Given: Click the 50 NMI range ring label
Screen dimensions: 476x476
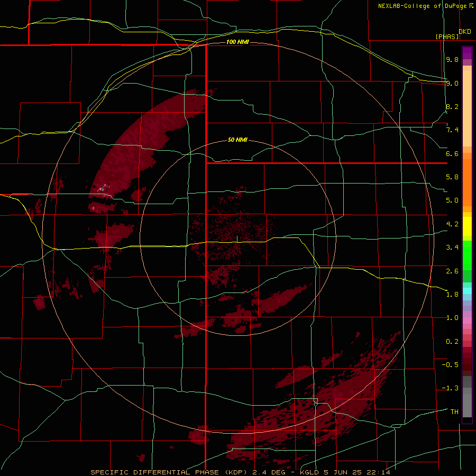Looking at the screenshot, I should [237, 140].
